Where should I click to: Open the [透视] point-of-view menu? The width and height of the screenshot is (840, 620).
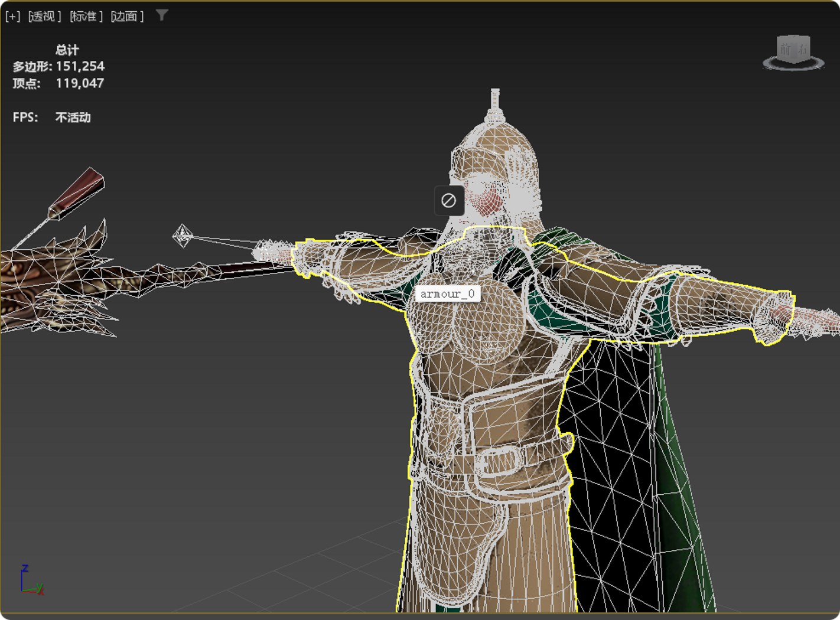[45, 17]
